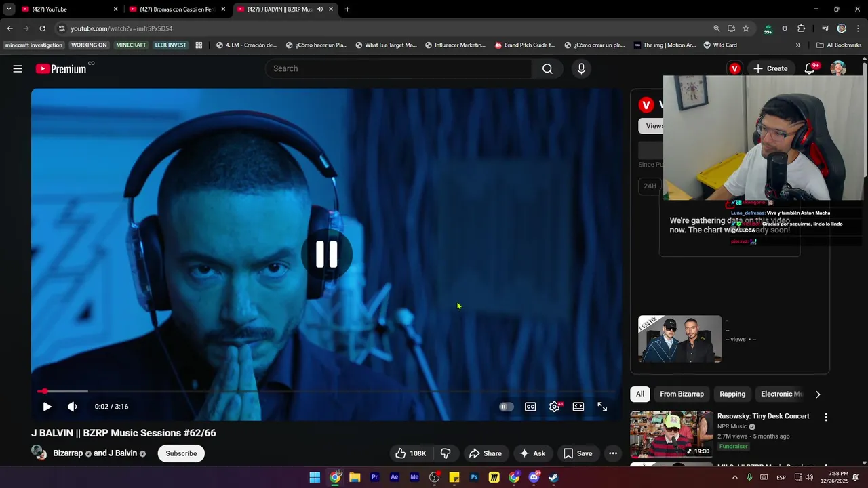
Task: Select the 24H range button
Action: click(x=650, y=186)
